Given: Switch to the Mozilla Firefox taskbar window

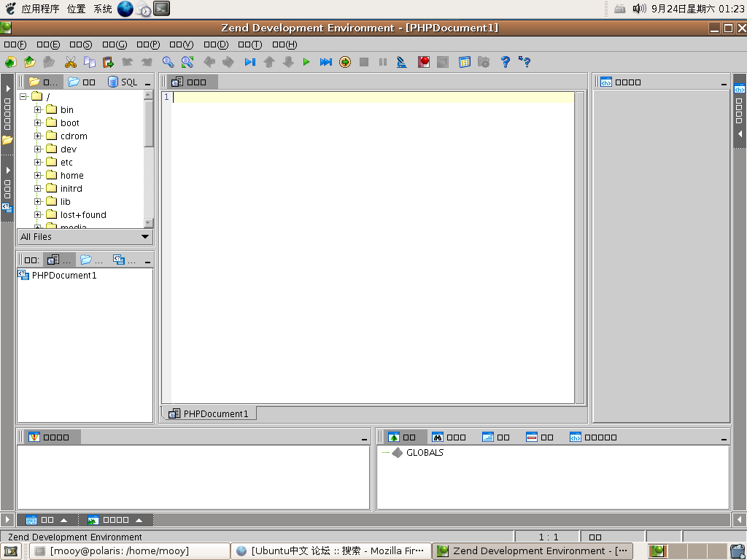Looking at the screenshot, I should click(x=331, y=551).
